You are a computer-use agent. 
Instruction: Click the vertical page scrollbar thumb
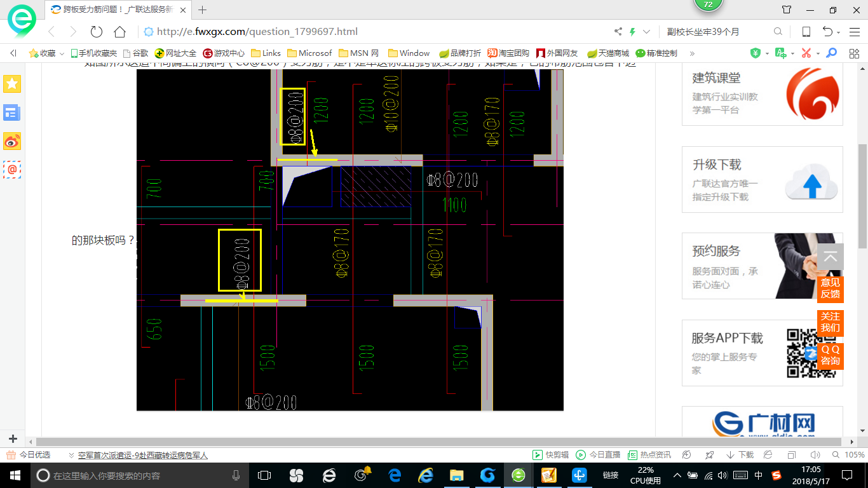coord(862,196)
